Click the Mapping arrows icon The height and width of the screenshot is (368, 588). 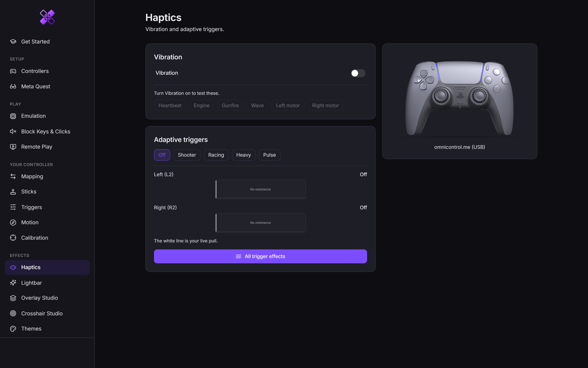tap(13, 176)
